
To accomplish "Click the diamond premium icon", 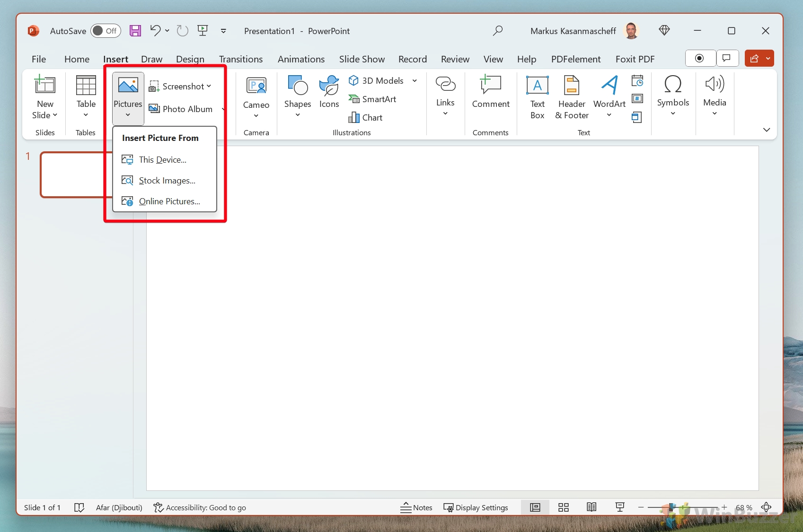I will pos(664,31).
